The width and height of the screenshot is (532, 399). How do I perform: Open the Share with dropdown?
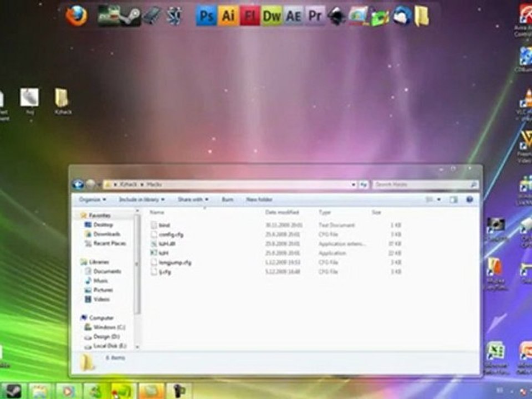pyautogui.click(x=193, y=199)
